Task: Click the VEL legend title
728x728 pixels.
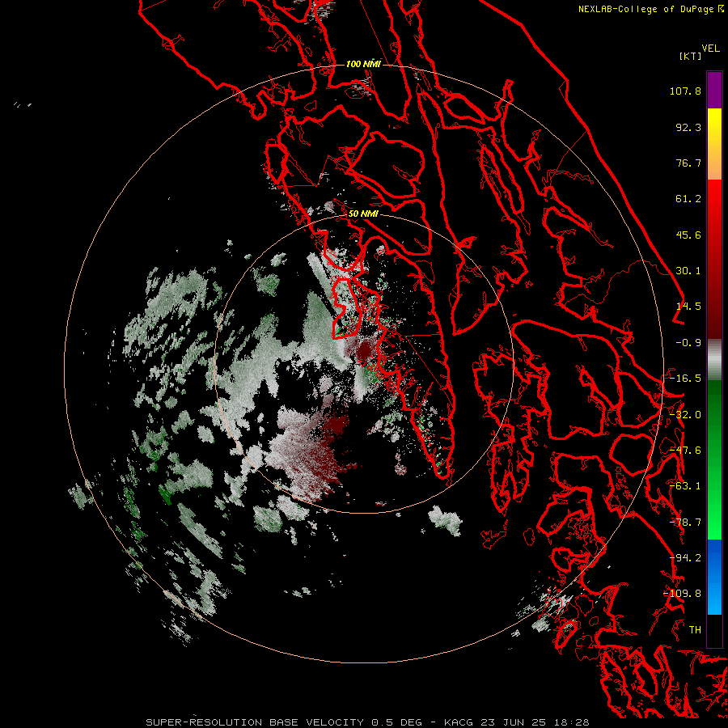Action: [710, 49]
